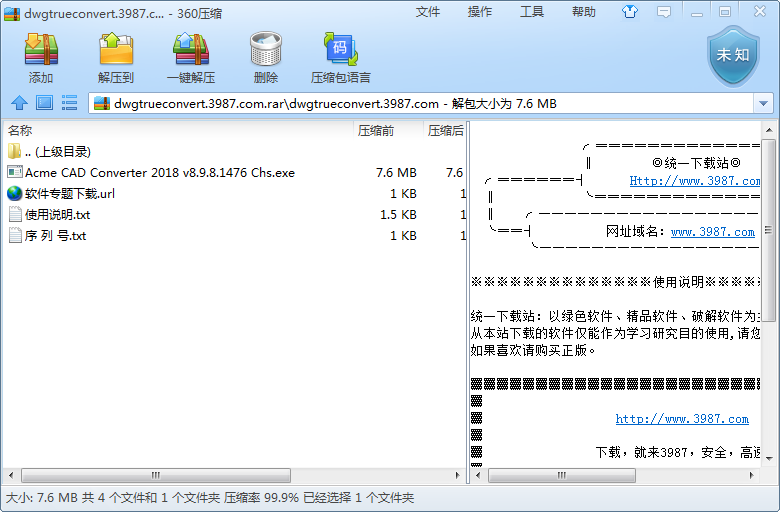Click the 添加 (Add) toolbar icon

click(41, 50)
